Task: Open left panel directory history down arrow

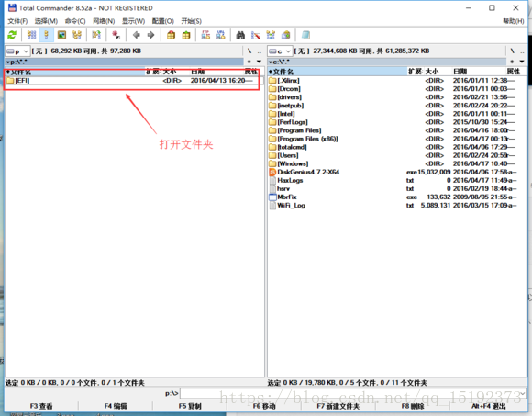Action: tap(259, 62)
